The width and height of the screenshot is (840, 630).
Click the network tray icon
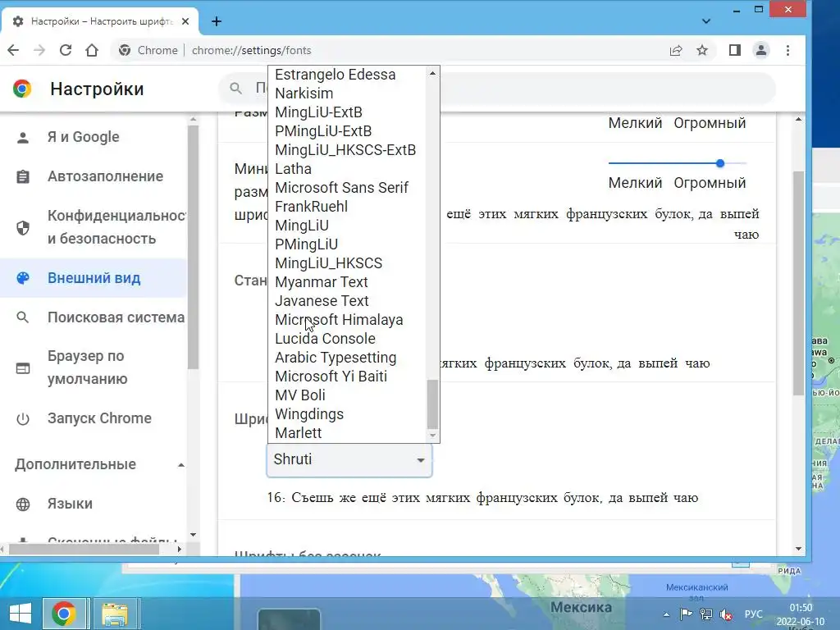[x=706, y=614]
